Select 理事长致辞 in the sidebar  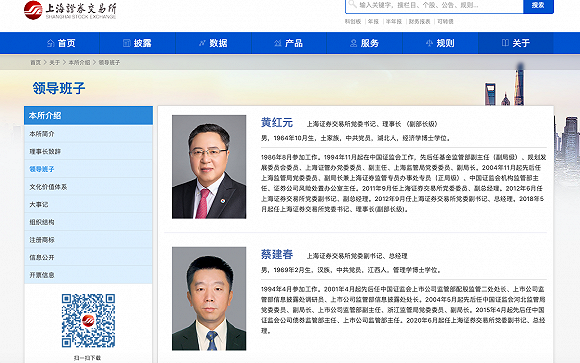coord(88,151)
